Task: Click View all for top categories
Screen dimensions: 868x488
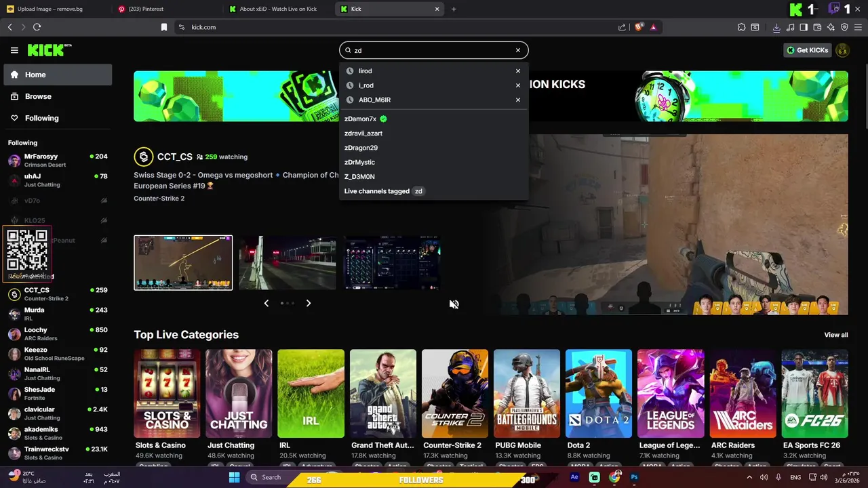Action: (x=835, y=335)
